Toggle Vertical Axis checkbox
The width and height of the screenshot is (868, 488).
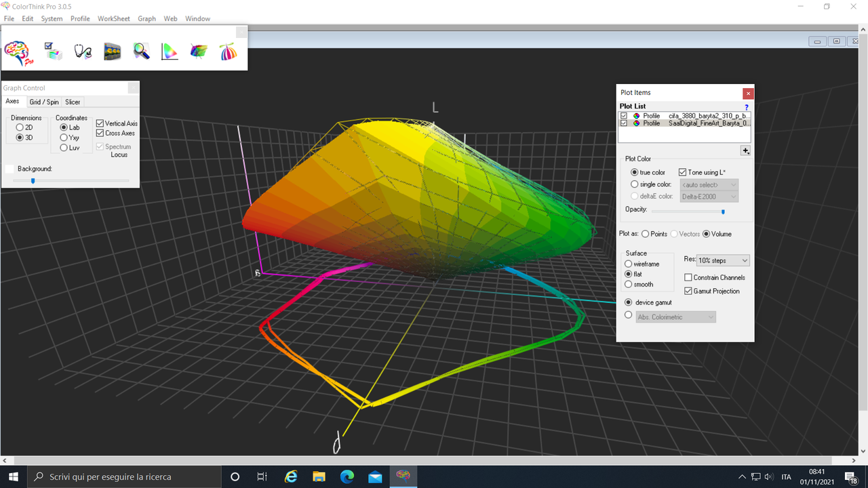(100, 123)
